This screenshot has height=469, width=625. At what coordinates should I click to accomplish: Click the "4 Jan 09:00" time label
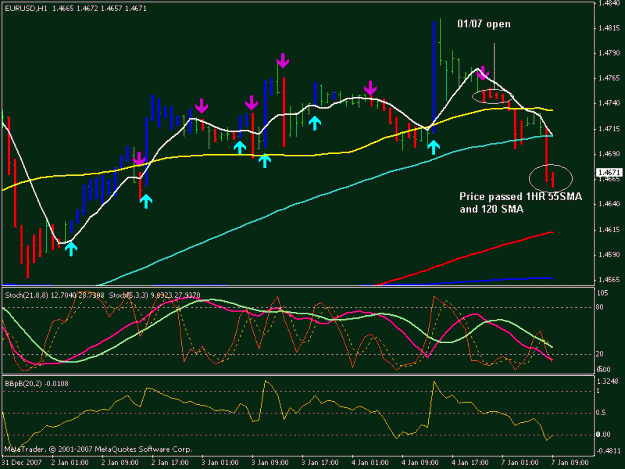(x=420, y=463)
